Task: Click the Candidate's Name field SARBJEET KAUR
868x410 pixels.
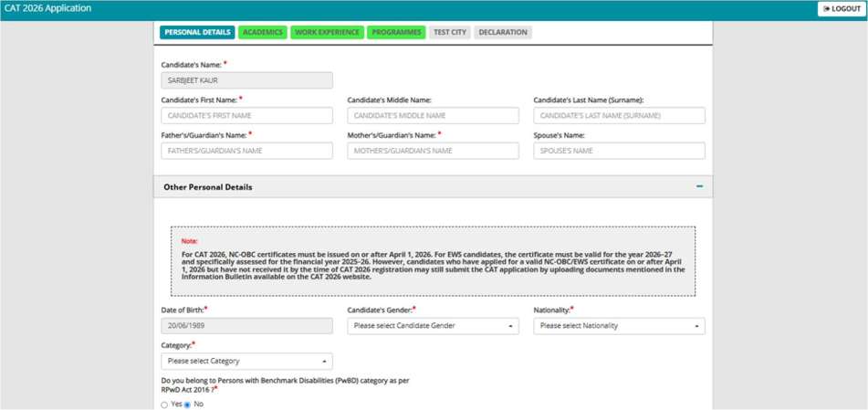Action: click(x=247, y=80)
